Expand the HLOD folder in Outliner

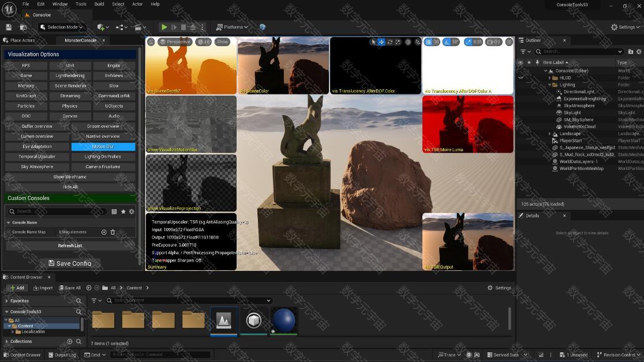click(549, 78)
